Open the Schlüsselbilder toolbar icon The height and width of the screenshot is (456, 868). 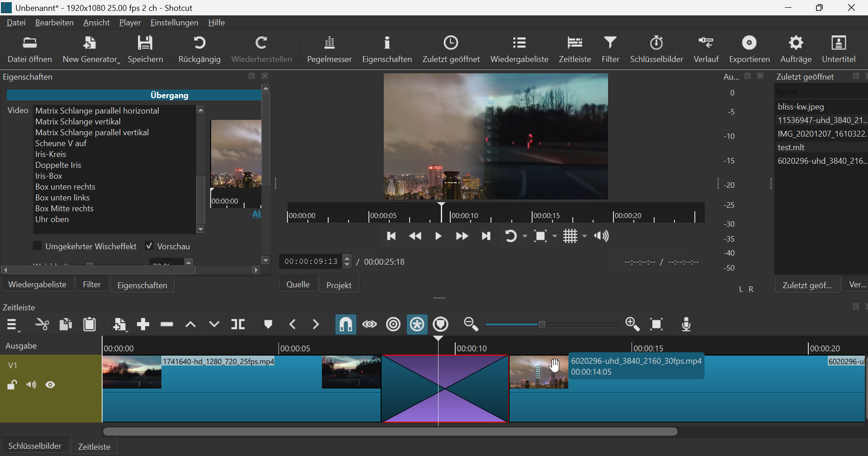[656, 49]
